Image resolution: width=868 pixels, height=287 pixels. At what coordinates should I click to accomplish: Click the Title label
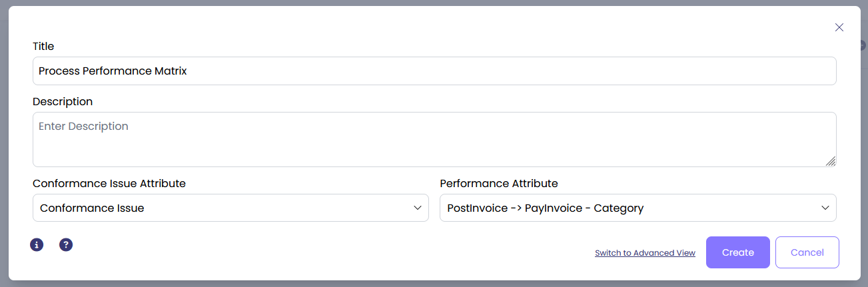tap(43, 46)
